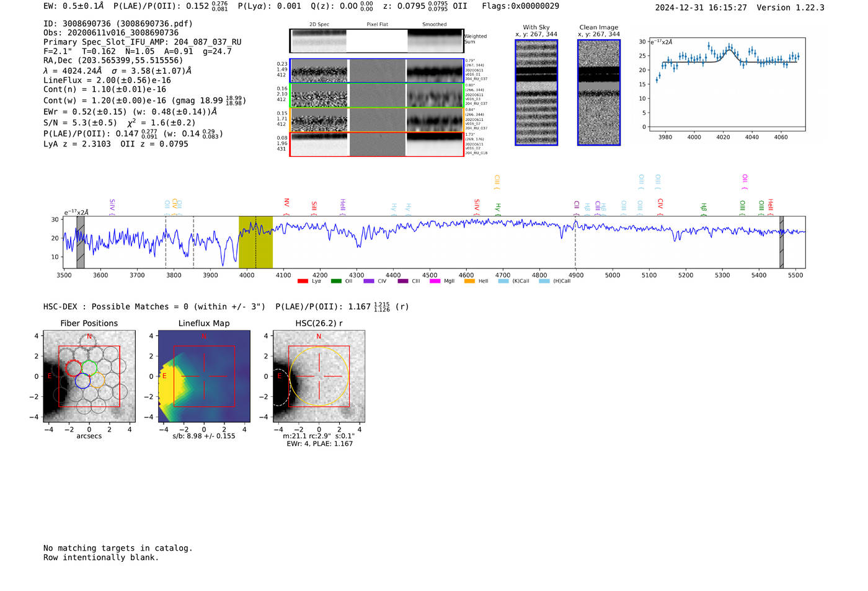Screen dimensions: 868x591
Task: Click the green OII legend swatch
Action: click(x=336, y=281)
